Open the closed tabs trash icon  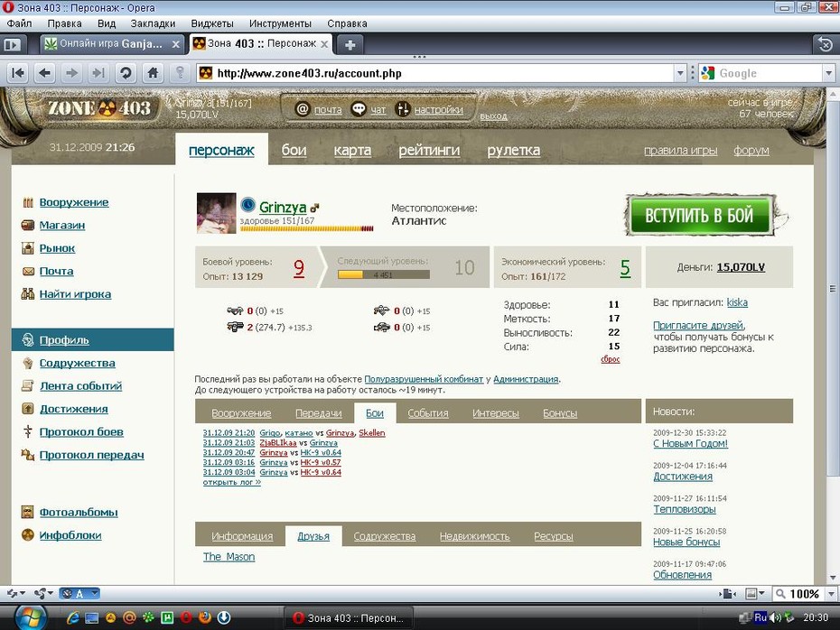click(825, 44)
